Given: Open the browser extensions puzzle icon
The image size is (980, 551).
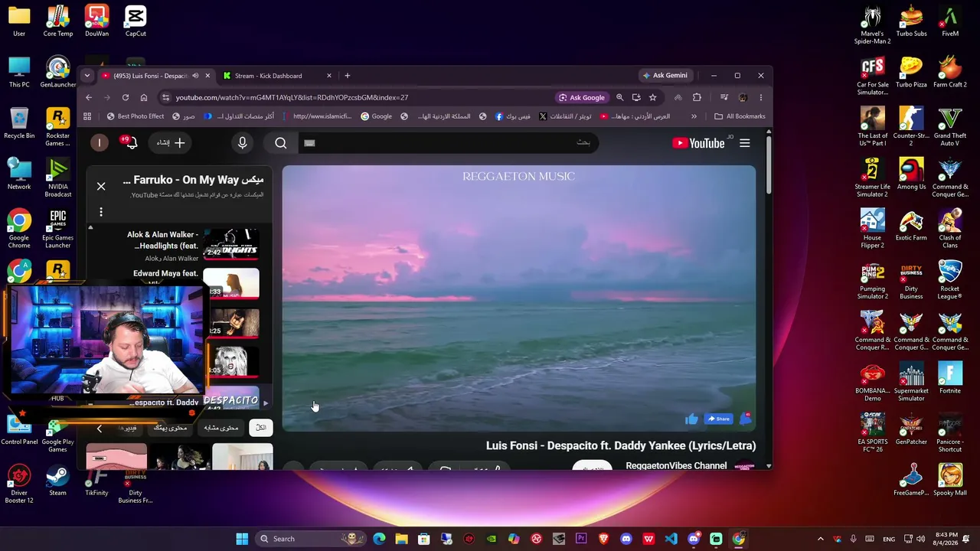Looking at the screenshot, I should tap(697, 97).
